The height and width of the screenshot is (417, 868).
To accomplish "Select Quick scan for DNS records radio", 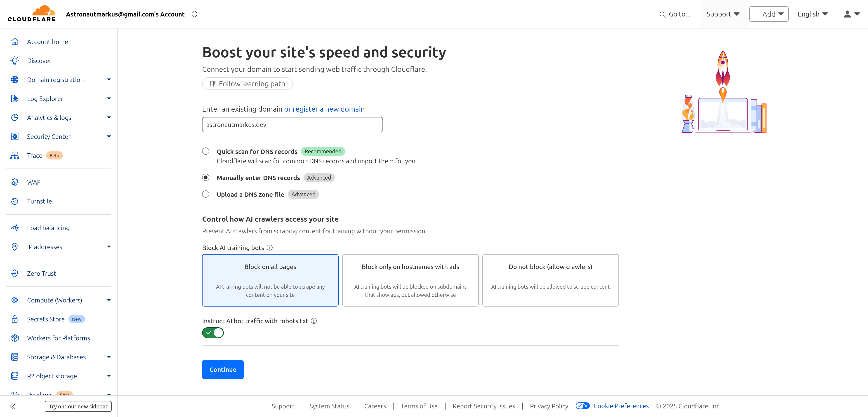I will point(205,151).
